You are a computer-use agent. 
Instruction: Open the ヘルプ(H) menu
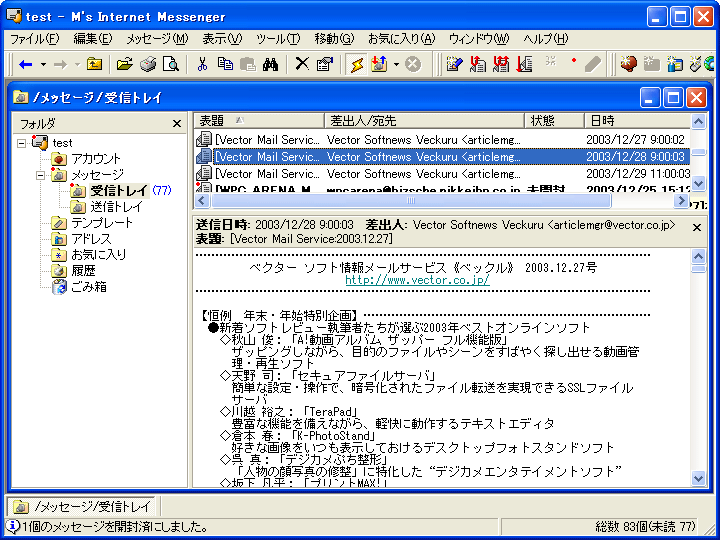click(546, 39)
